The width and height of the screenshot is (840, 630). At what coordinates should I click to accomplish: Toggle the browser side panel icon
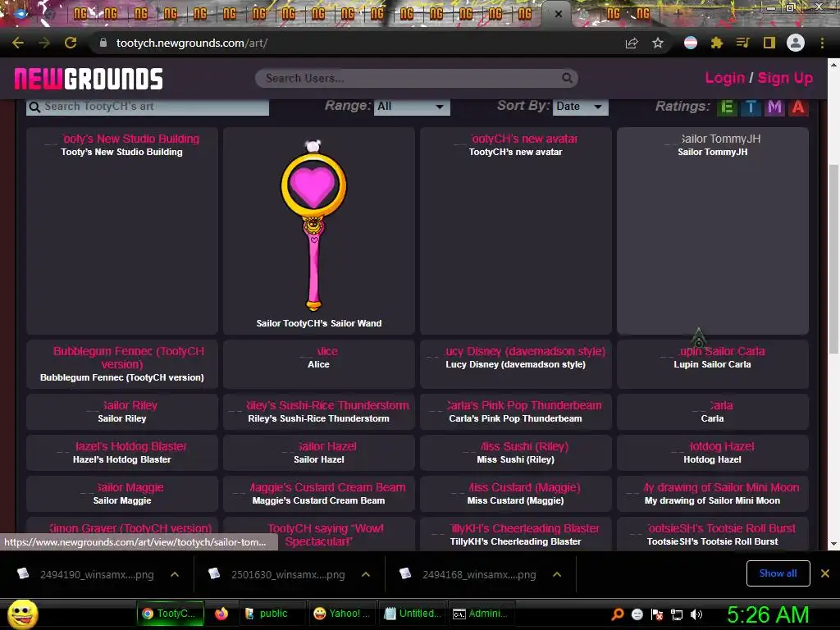click(769, 43)
